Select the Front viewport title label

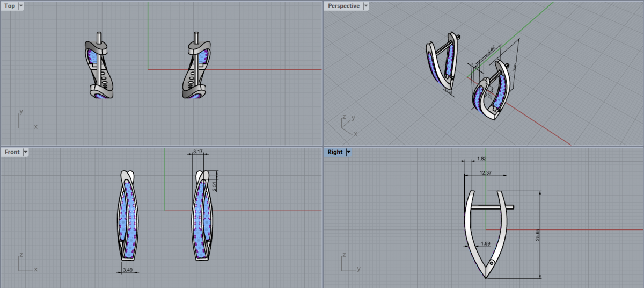coord(12,152)
